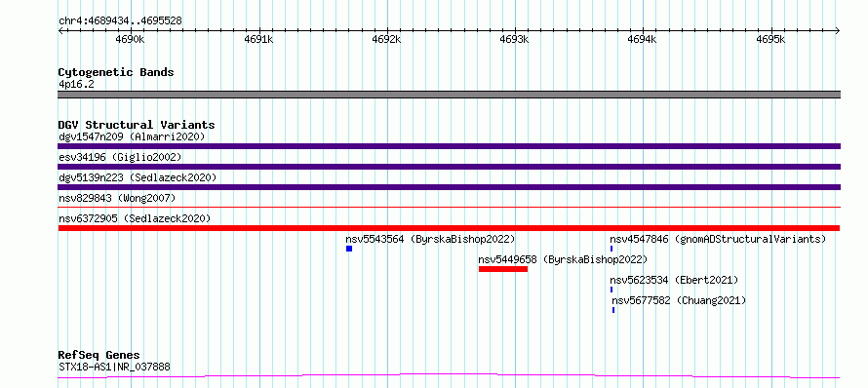The image size is (868, 388).
Task: Click the ruler's right end arrow
Action: (838, 30)
